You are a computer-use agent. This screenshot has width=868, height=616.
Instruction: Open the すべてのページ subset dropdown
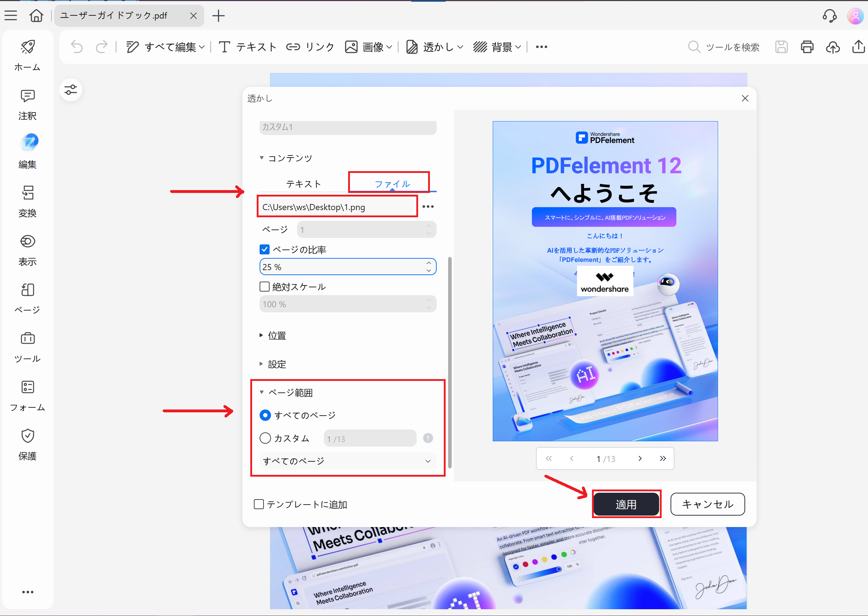tap(347, 461)
